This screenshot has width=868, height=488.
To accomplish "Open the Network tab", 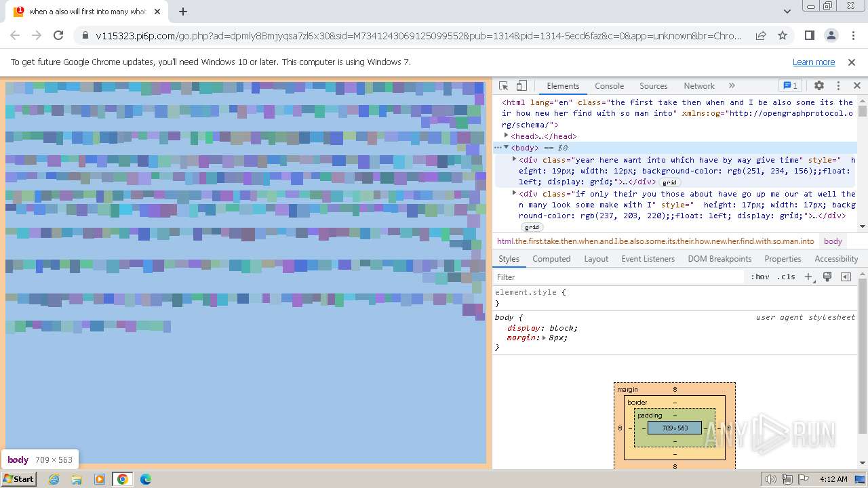I will tap(699, 86).
